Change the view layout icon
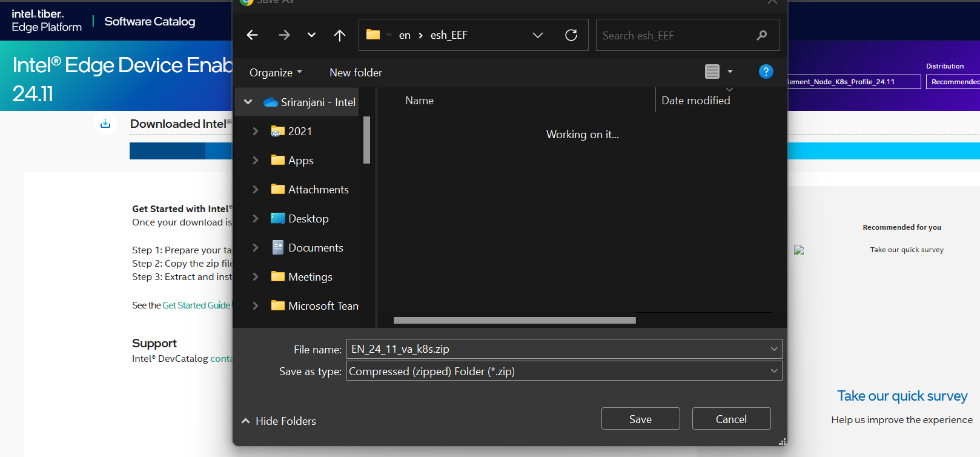 (x=712, y=72)
